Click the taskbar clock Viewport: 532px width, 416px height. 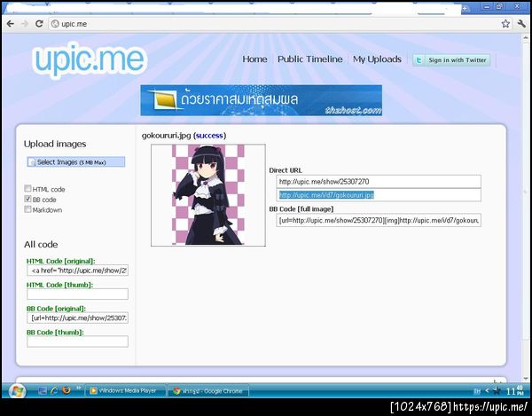(x=515, y=391)
